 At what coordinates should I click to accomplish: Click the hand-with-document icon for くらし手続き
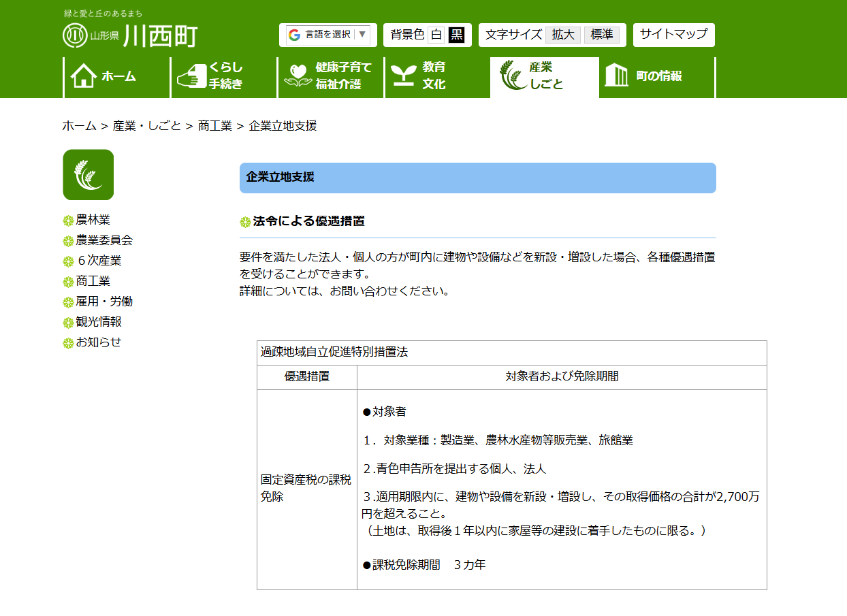coord(191,76)
